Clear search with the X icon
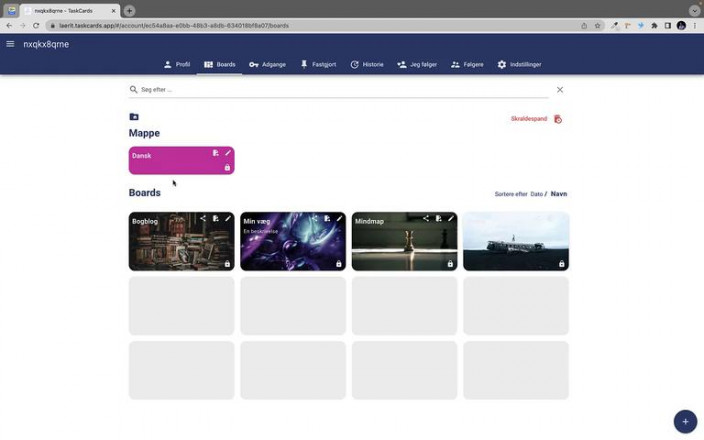The height and width of the screenshot is (440, 704). 560,90
